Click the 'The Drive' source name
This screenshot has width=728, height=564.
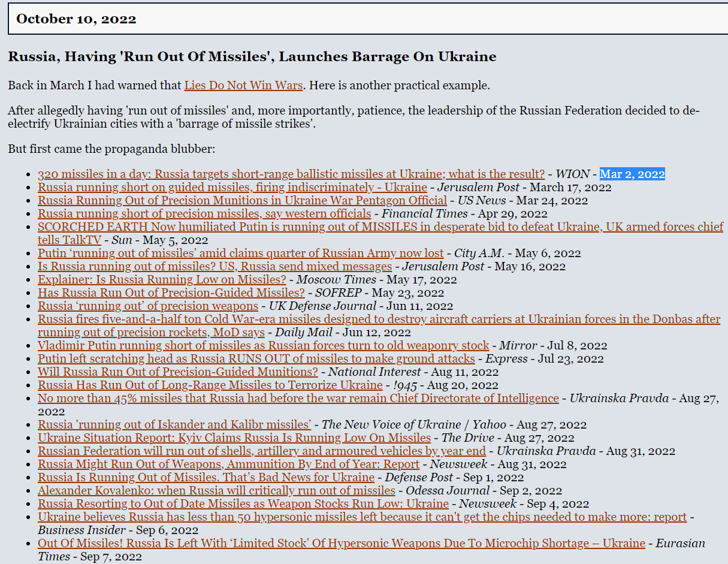[x=468, y=438]
